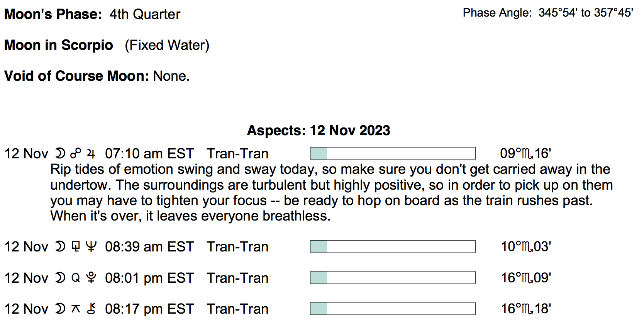Click the progress bar in the 08:39 am row
This screenshot has width=644, height=326.
(393, 246)
